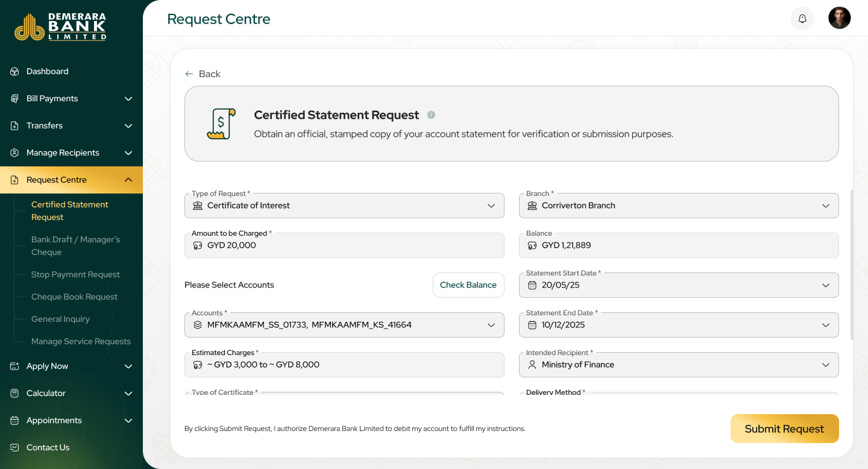
Task: Click the Contact Us chat icon
Action: pyautogui.click(x=14, y=447)
